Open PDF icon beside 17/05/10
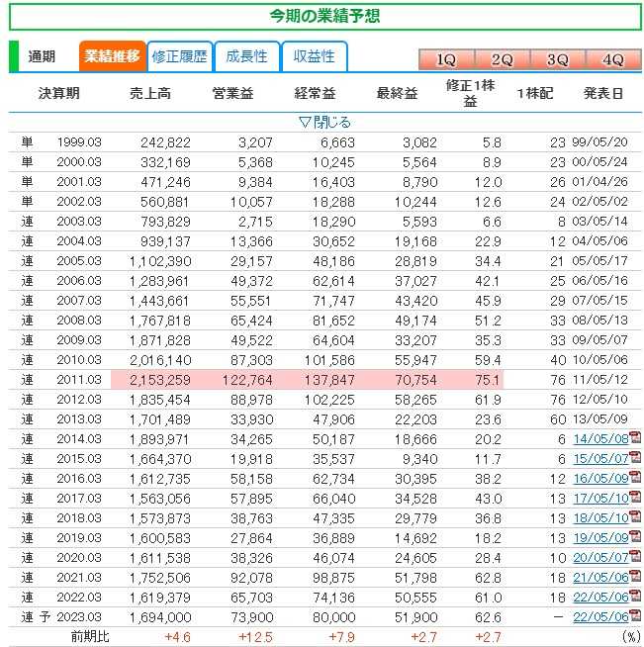This screenshot has width=644, height=647. point(635,497)
